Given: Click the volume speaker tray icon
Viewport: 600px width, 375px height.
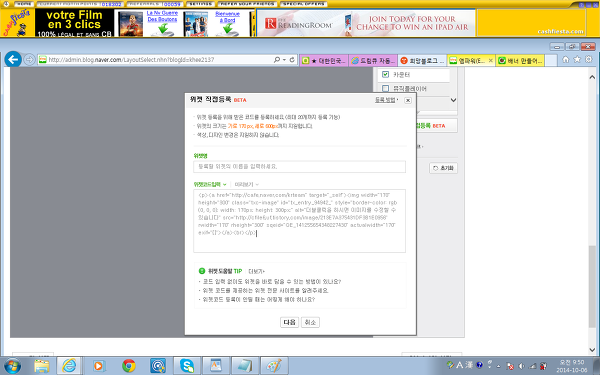Looking at the screenshot, I should click(x=521, y=366).
